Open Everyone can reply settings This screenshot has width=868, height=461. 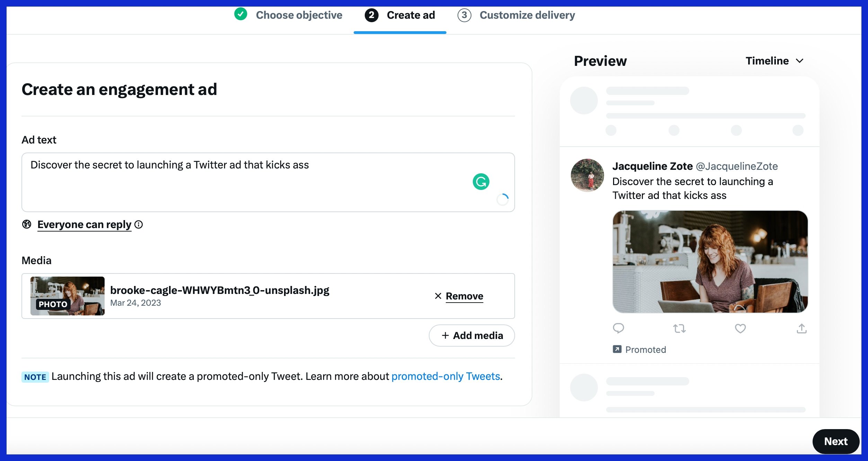click(x=84, y=225)
